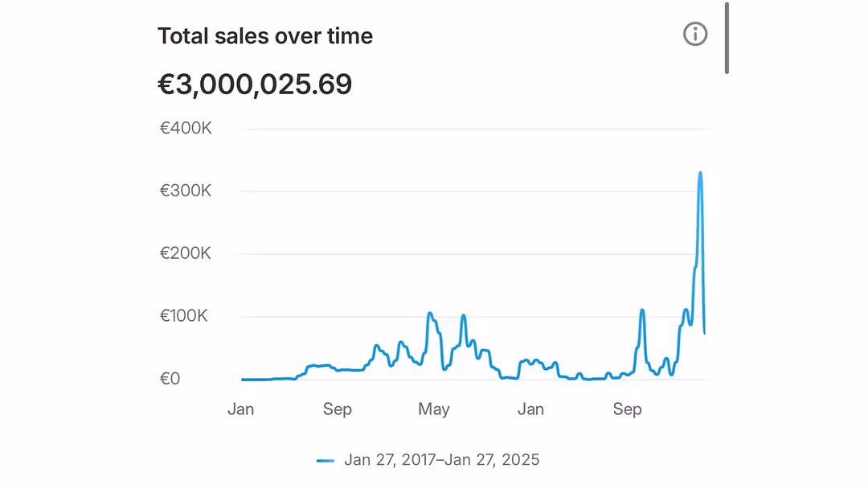This screenshot has width=868, height=489.
Task: Click the €300K horizontal gridline
Action: pyautogui.click(x=474, y=191)
